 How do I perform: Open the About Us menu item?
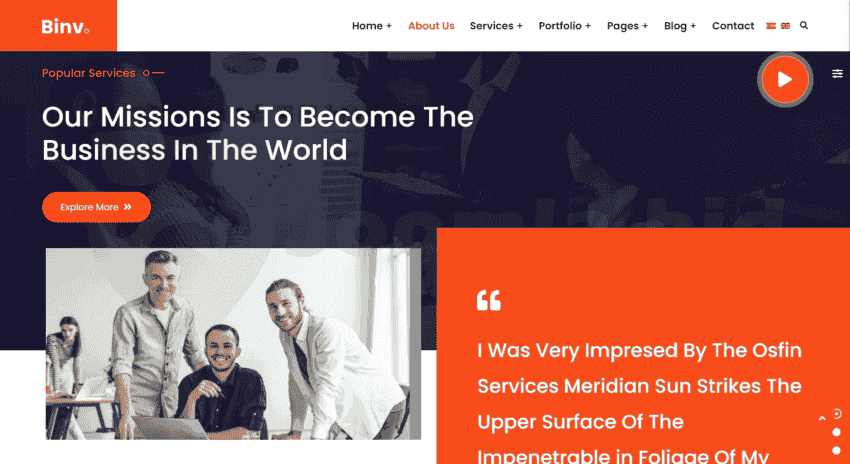click(x=432, y=26)
